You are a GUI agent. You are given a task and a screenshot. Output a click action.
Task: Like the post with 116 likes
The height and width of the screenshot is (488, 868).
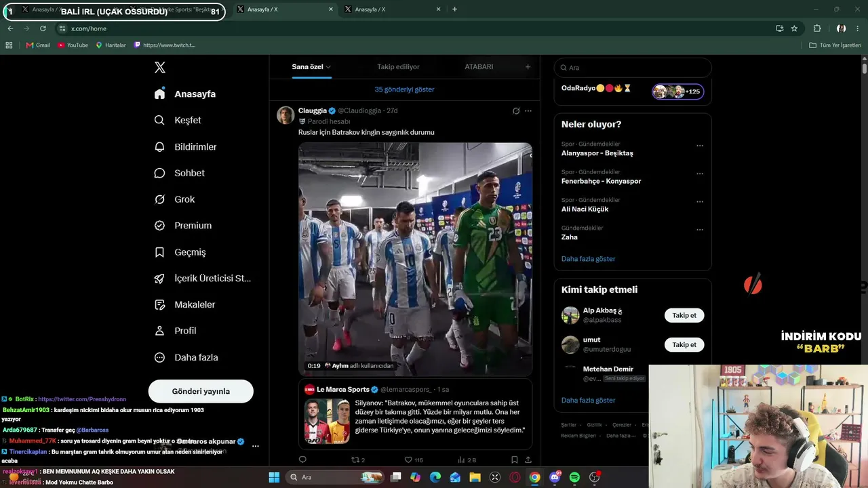point(414,460)
